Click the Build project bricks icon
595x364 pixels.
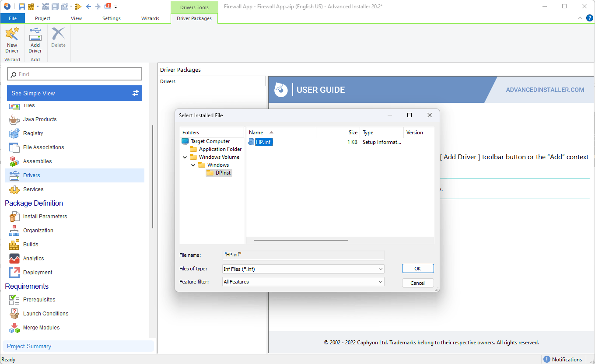pos(31,7)
